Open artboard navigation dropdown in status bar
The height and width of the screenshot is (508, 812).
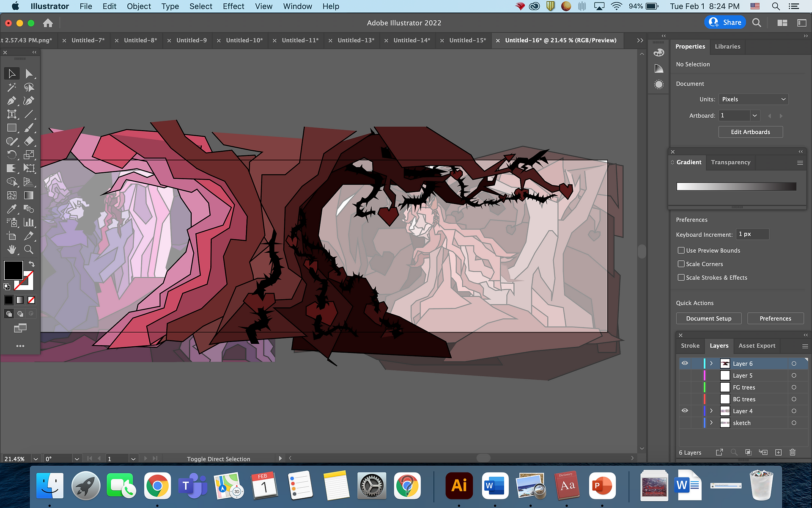point(133,459)
